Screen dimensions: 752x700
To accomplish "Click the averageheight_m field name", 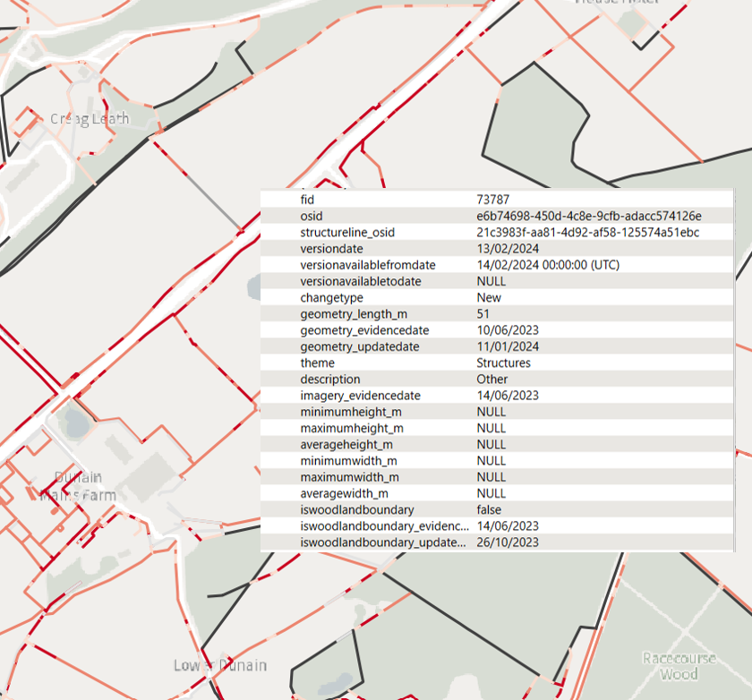I will [346, 444].
